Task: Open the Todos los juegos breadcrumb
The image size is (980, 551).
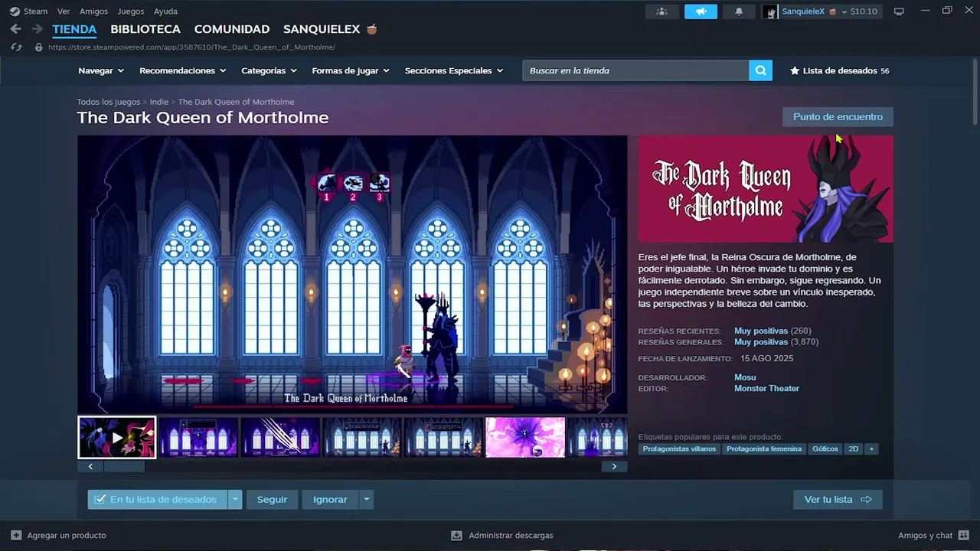Action: [x=109, y=102]
